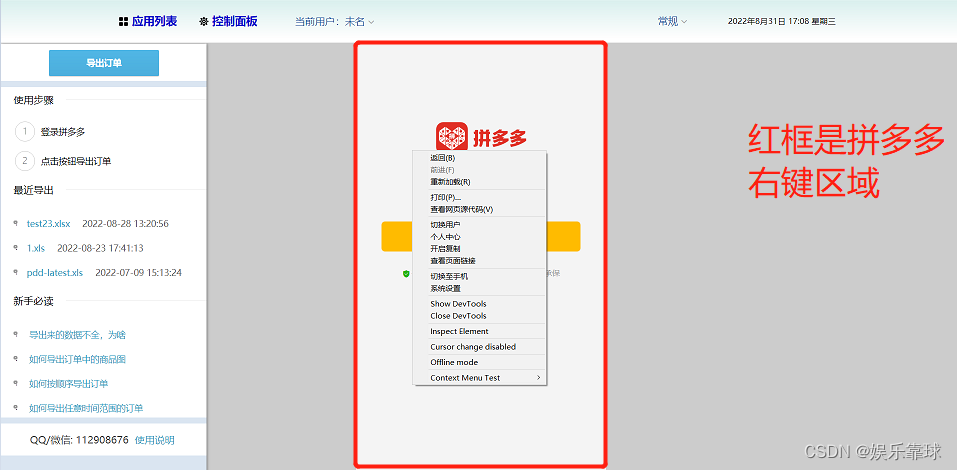Click the circled number 2 step icon
Image resolution: width=957 pixels, height=470 pixels.
[24, 161]
